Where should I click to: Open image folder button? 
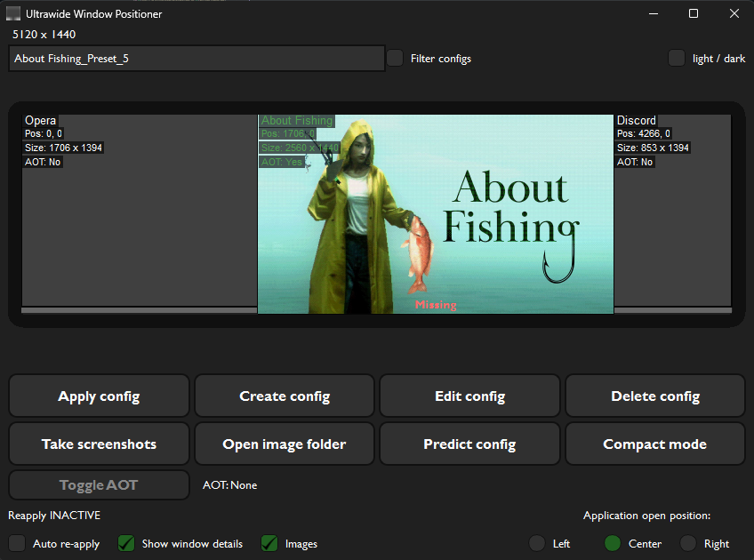(x=285, y=444)
